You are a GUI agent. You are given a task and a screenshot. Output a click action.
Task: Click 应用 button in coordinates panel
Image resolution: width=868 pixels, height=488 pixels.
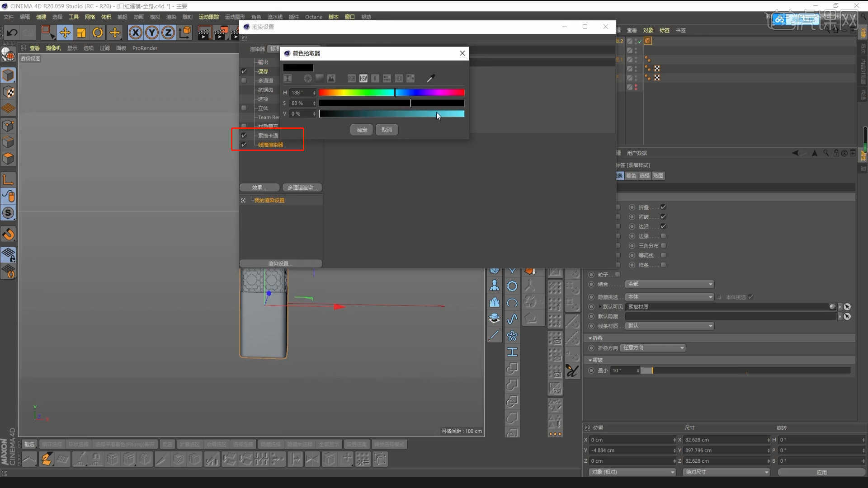(821, 472)
